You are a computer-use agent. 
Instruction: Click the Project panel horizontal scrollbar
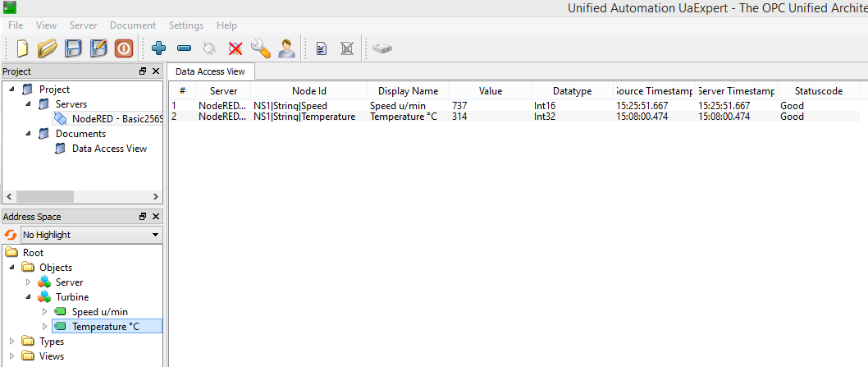[x=83, y=197]
